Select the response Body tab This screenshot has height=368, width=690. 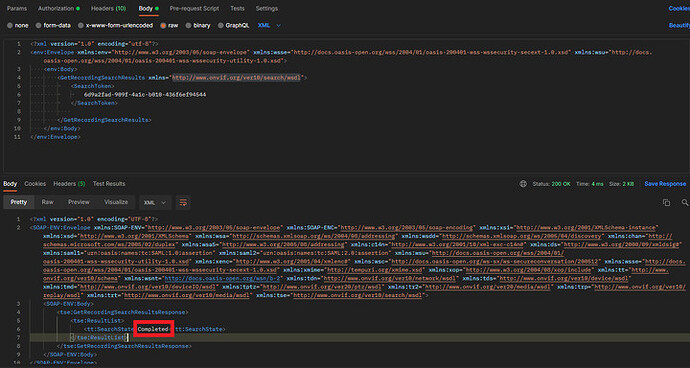pos(10,184)
